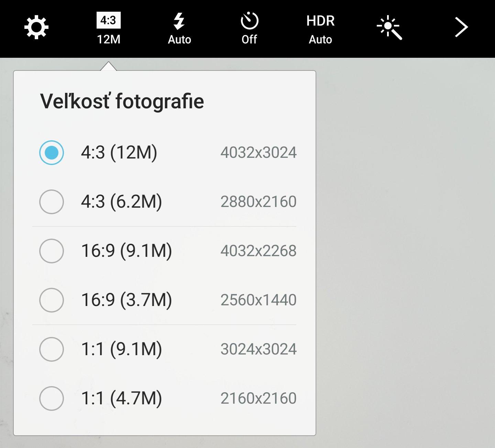Tap the 3024x3024 resolution label
The width and height of the screenshot is (495, 448).
(x=258, y=349)
